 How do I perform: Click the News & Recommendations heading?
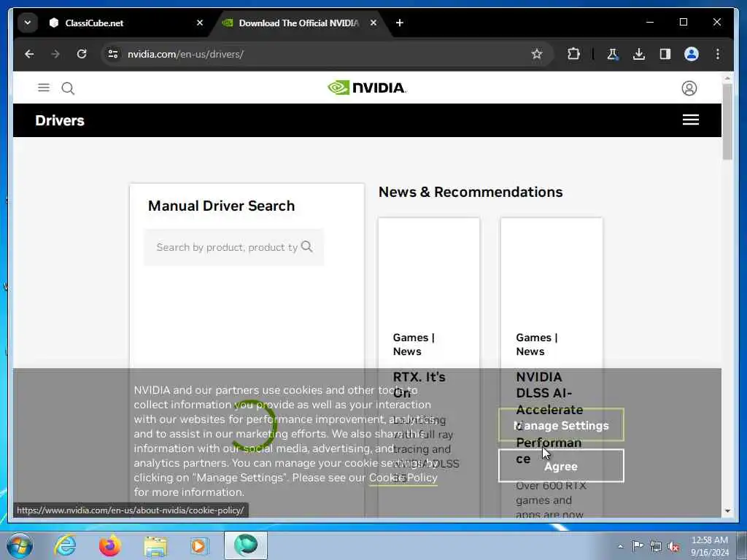coord(471,192)
